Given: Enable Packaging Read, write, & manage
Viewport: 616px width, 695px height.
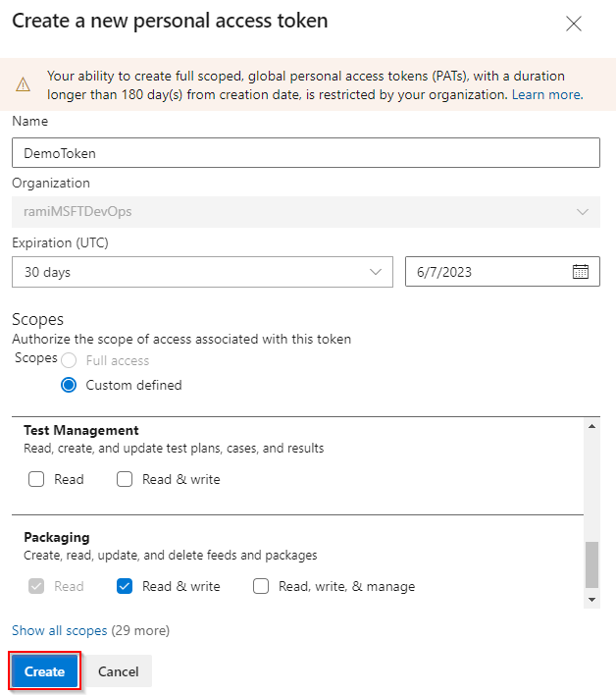Looking at the screenshot, I should point(261,586).
